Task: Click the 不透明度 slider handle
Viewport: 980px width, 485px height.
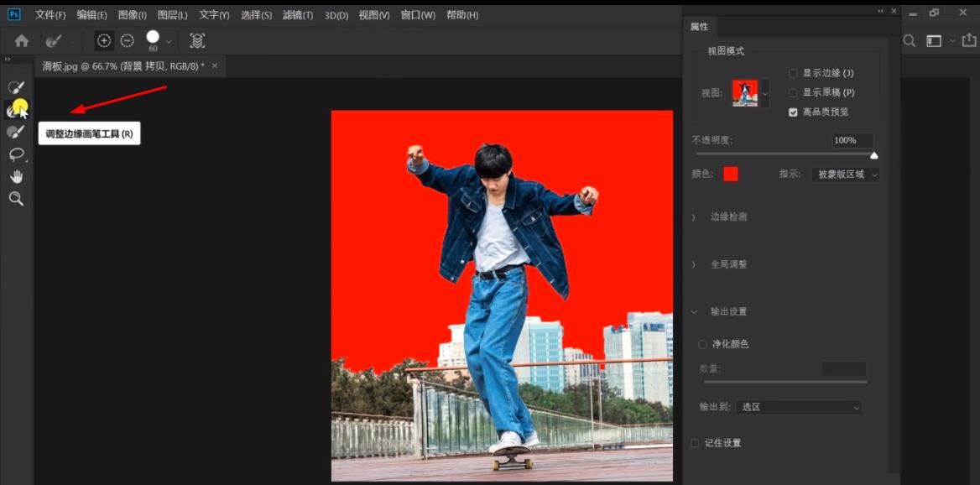Action: point(873,155)
